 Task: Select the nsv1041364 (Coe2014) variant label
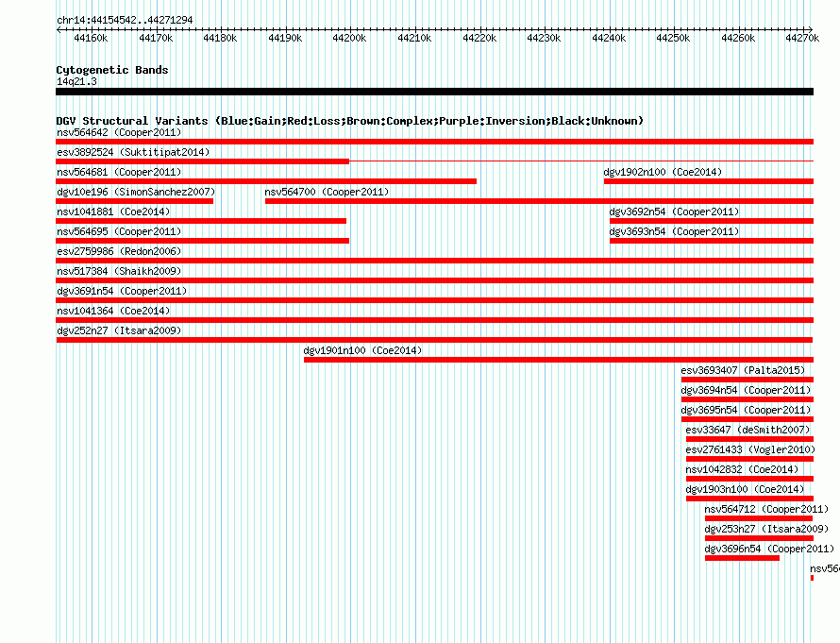113,311
